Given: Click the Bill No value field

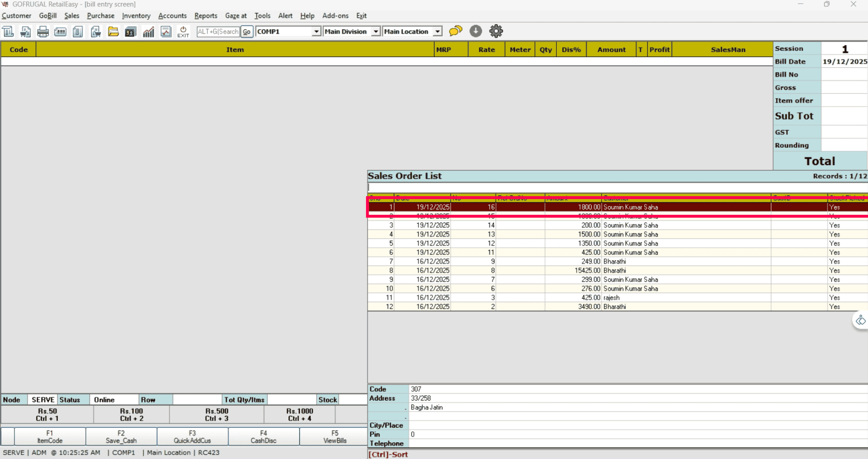Looking at the screenshot, I should click(x=844, y=75).
